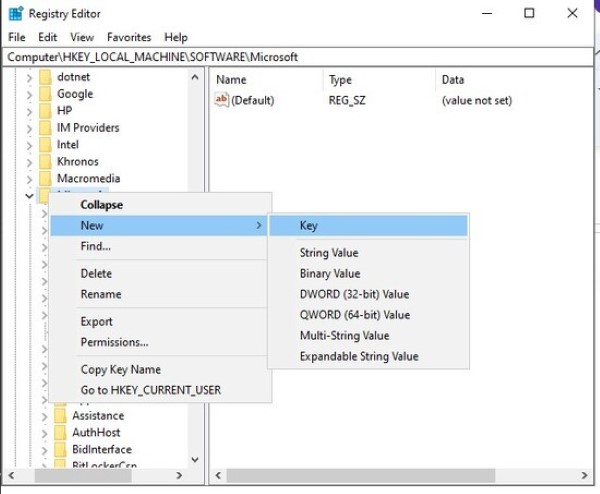This screenshot has height=494, width=600.
Task: Click Export in the context menu
Action: [97, 321]
